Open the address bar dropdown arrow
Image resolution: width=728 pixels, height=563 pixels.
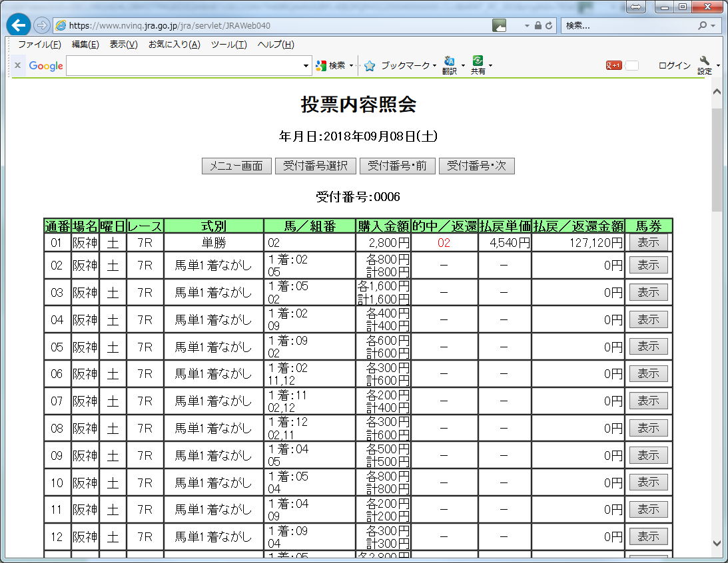pyautogui.click(x=527, y=26)
